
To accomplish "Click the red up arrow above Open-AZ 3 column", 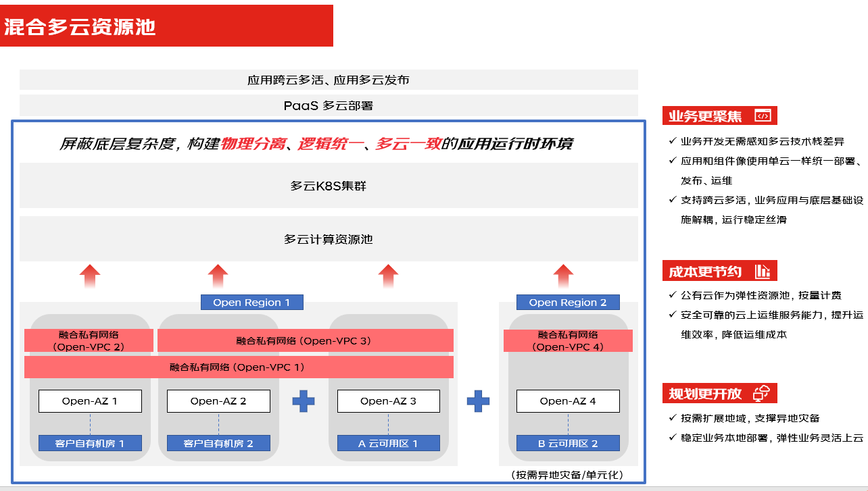I will pyautogui.click(x=388, y=277).
